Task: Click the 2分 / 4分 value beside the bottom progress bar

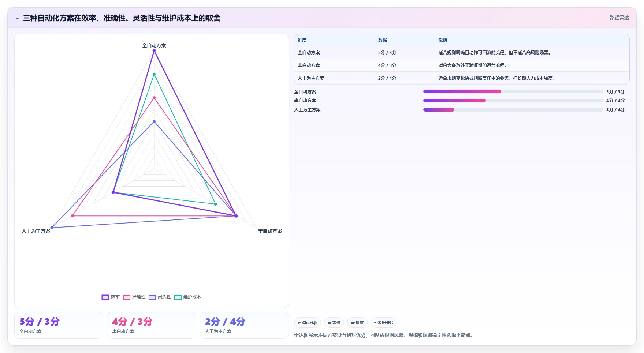Action: tap(615, 110)
